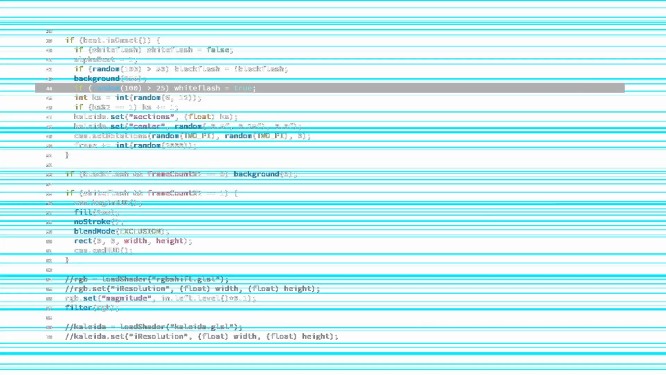Click line number 44 in the gutter
666x375 pixels.
pyautogui.click(x=49, y=88)
